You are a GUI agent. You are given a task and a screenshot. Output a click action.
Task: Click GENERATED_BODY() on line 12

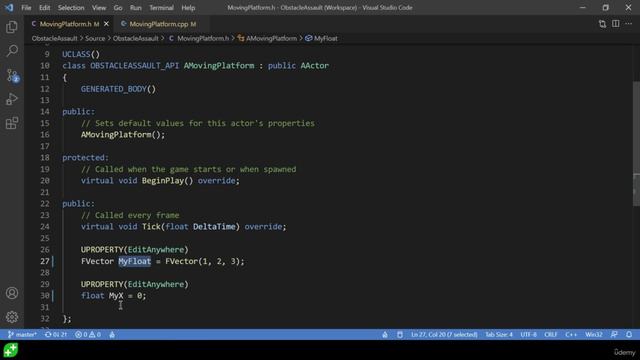(118, 89)
